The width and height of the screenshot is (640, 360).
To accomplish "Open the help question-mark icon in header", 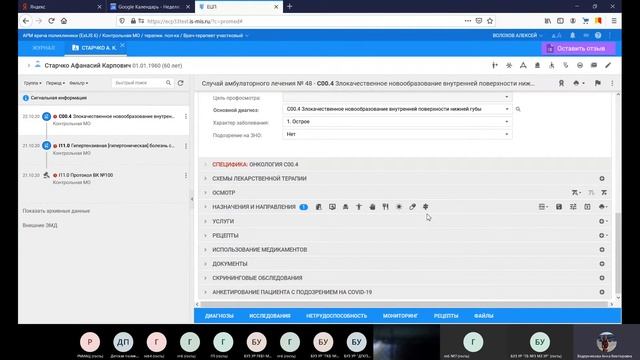I will (x=598, y=36).
